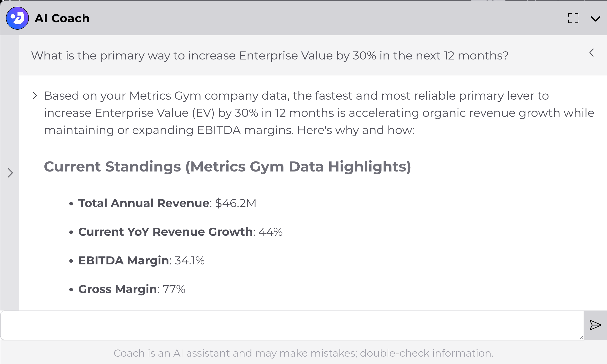The height and width of the screenshot is (364, 607).
Task: Click the $46.2M revenue value
Action: (236, 203)
